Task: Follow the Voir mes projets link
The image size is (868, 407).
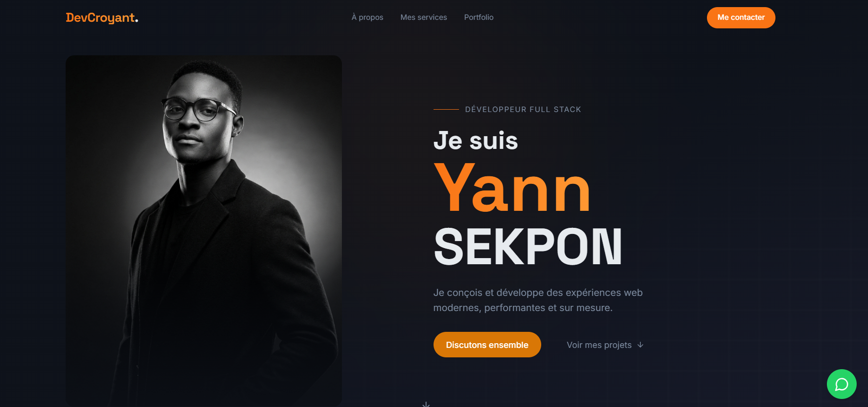Action: coord(605,345)
